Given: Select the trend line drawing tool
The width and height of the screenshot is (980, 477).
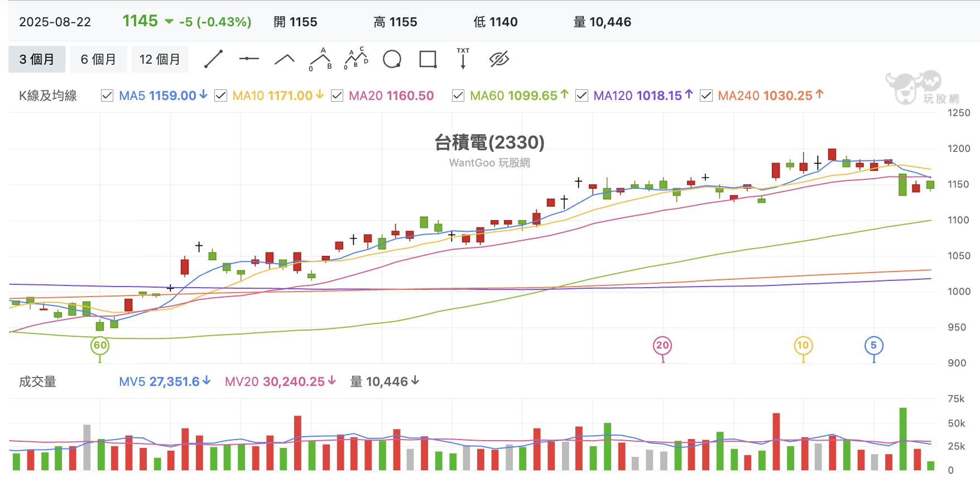Looking at the screenshot, I should point(213,59).
